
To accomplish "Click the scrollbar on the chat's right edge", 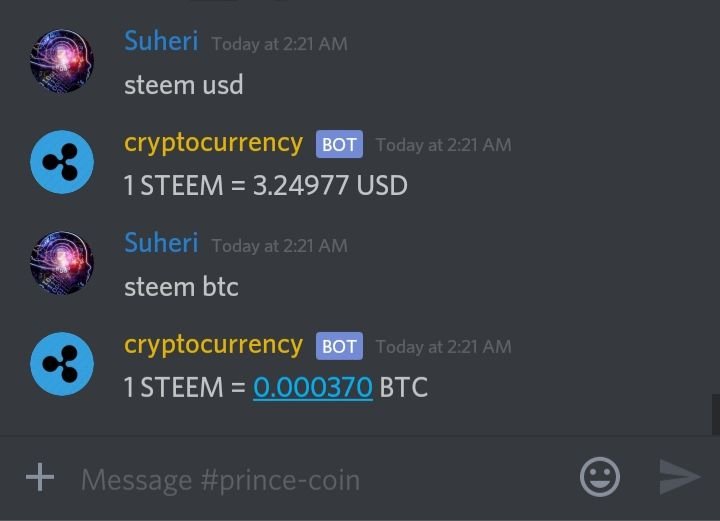I will click(716, 414).
